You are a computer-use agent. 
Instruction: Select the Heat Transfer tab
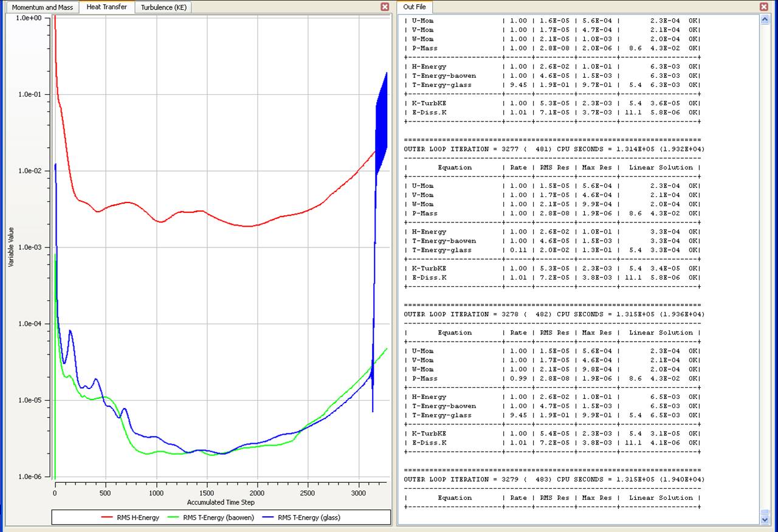(106, 7)
